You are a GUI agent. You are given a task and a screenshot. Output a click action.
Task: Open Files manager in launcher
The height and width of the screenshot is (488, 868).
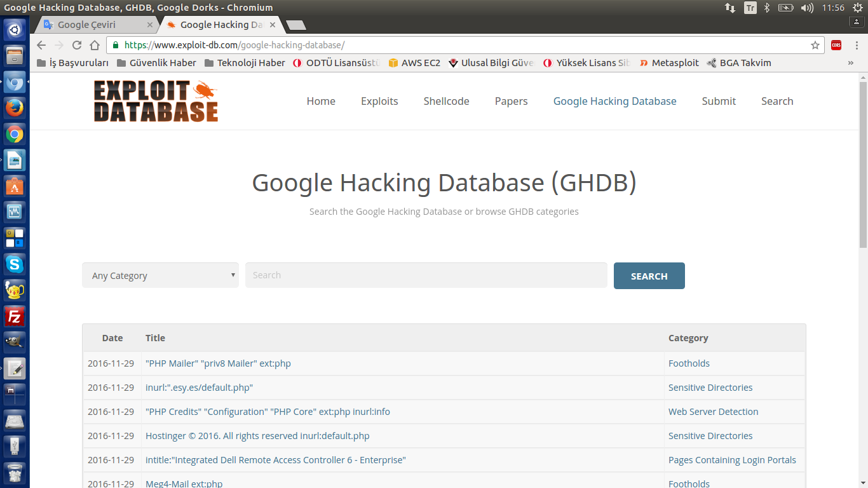coord(15,55)
